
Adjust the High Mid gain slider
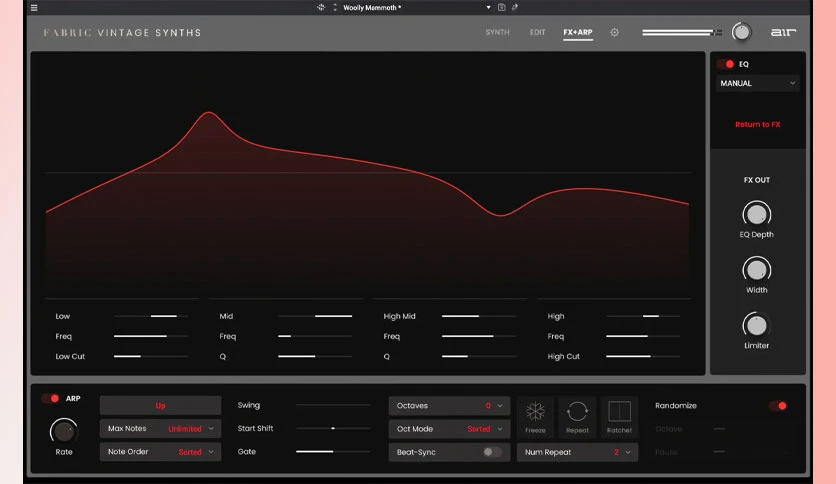(x=479, y=316)
